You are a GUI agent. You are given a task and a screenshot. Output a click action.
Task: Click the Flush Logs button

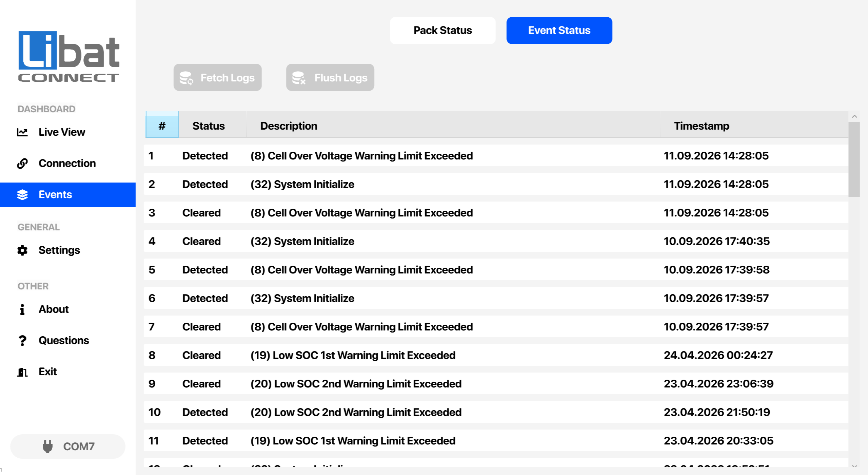(x=330, y=77)
